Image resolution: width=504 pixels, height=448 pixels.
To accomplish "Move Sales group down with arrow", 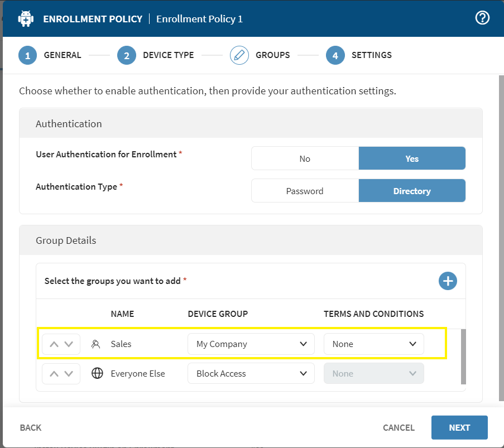I will [x=69, y=344].
